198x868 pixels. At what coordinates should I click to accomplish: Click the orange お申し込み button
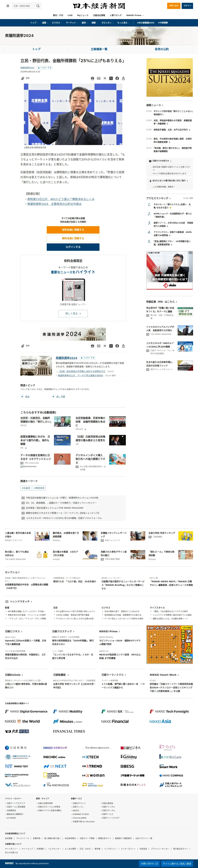(174, 6)
